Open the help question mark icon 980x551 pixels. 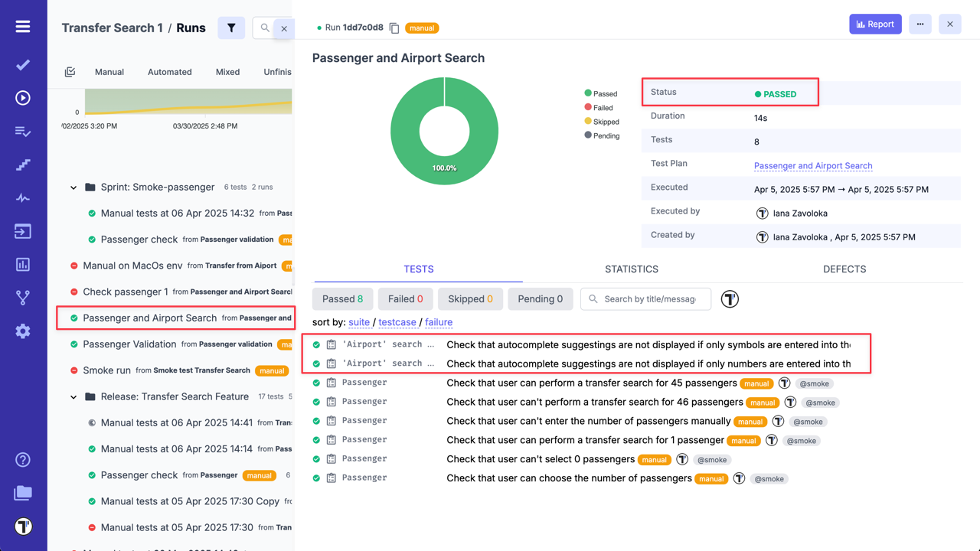pos(23,460)
